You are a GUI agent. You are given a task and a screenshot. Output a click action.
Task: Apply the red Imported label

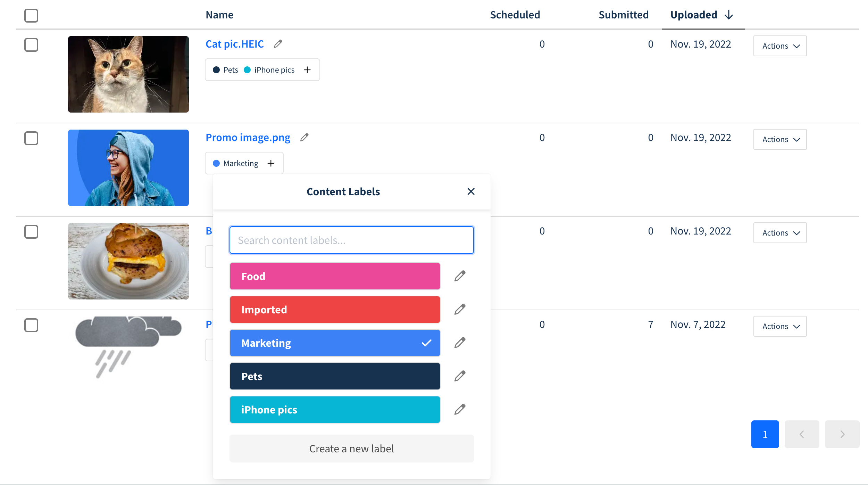[x=335, y=310]
